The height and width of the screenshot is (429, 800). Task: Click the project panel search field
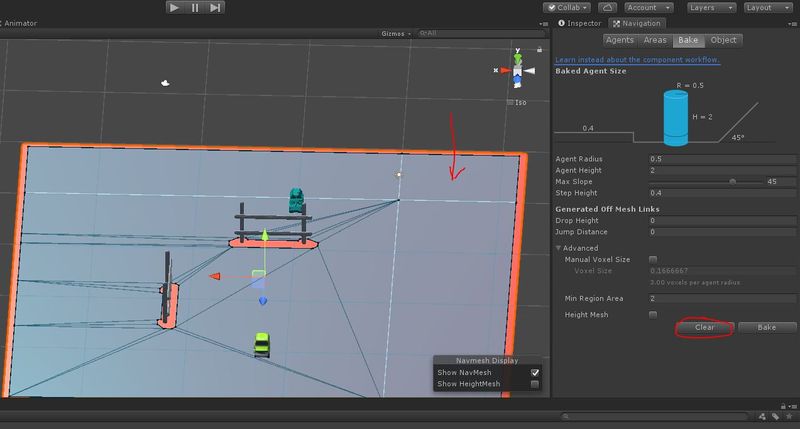click(x=653, y=417)
